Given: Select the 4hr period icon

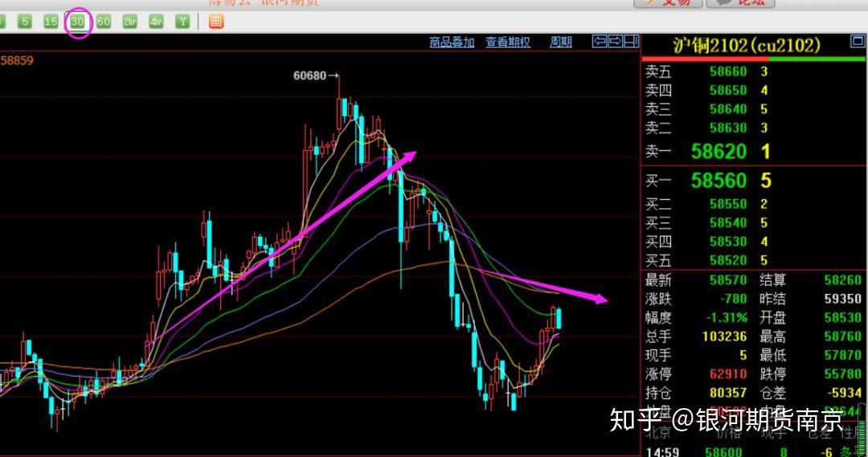Looking at the screenshot, I should point(157,22).
